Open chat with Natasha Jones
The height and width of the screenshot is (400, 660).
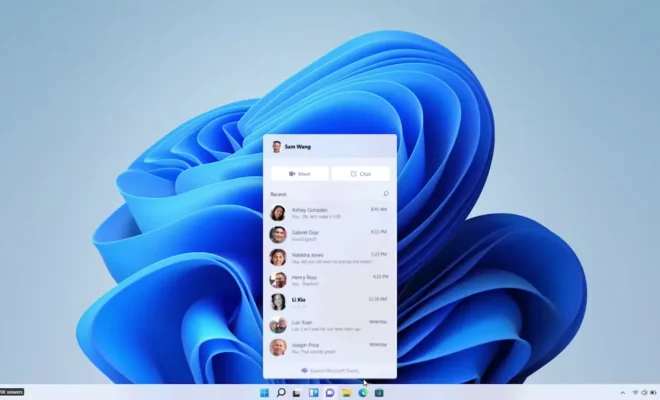pyautogui.click(x=330, y=258)
